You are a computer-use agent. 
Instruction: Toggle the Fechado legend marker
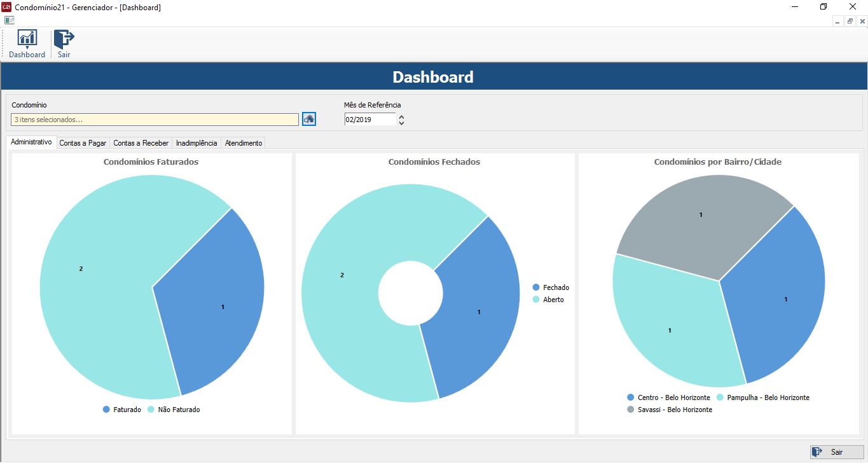pos(536,287)
